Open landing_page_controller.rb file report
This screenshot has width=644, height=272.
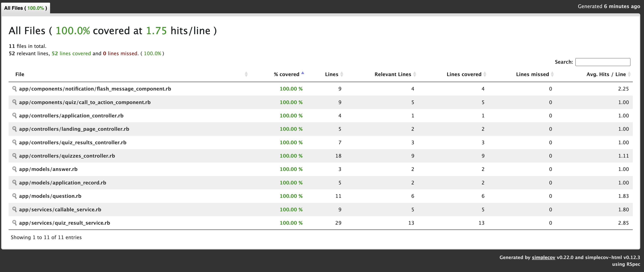click(x=74, y=129)
